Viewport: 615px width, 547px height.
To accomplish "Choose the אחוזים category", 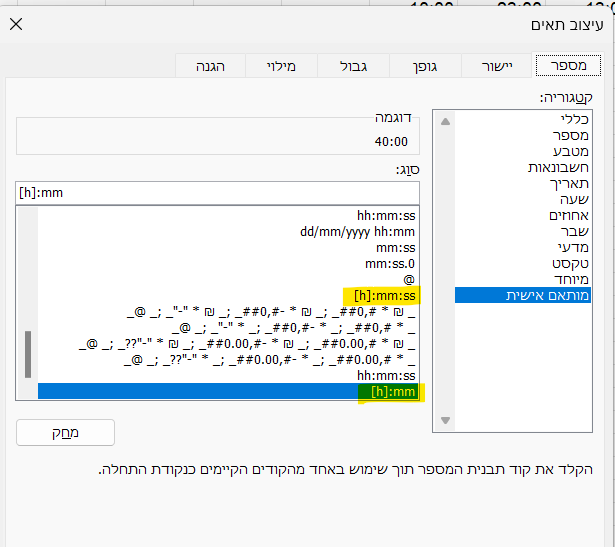I will (522, 215).
